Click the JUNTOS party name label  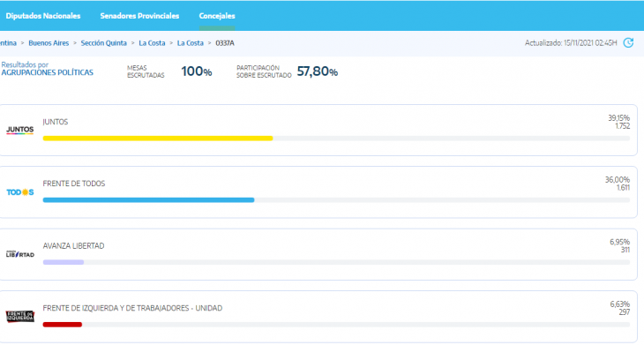pos(56,122)
